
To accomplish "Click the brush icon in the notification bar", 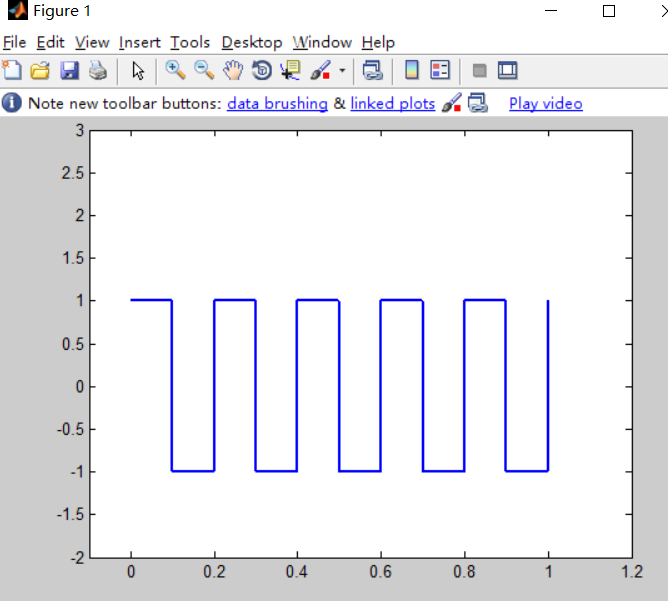I will point(452,103).
